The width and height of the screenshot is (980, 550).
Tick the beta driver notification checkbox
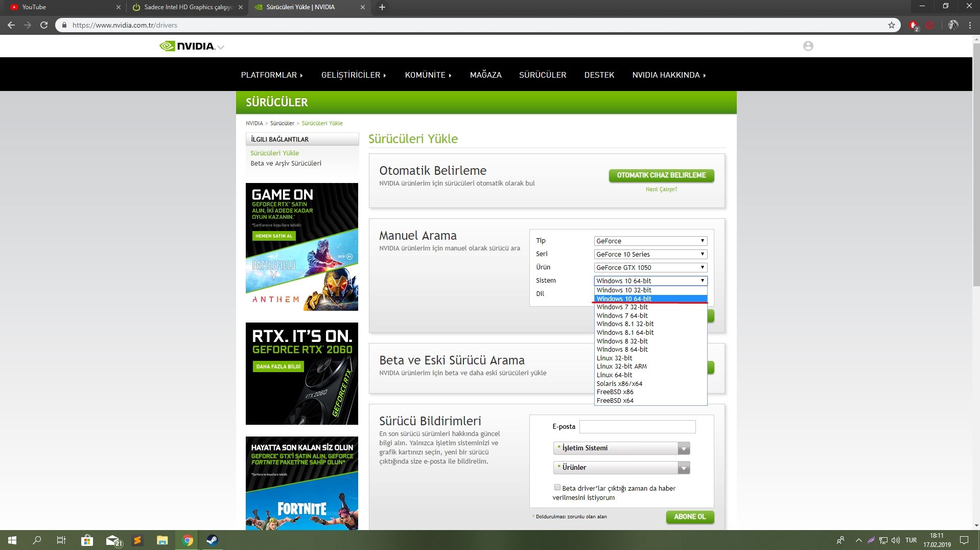coord(557,488)
